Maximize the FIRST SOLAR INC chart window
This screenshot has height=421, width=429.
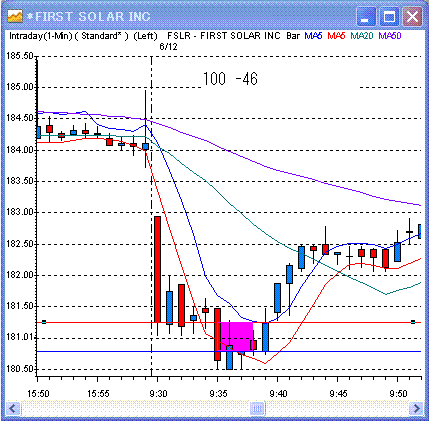(x=389, y=16)
